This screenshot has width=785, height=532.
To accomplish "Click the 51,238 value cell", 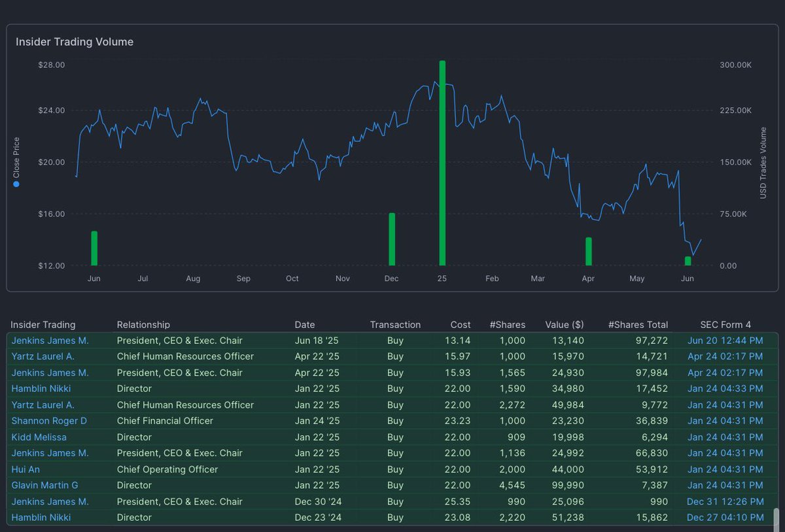I will 567,517.
